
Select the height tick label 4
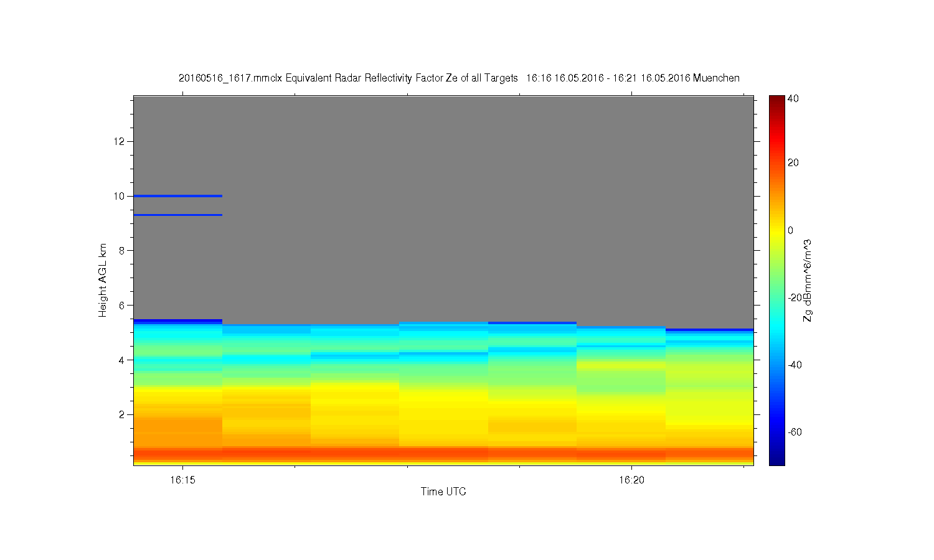(122, 360)
